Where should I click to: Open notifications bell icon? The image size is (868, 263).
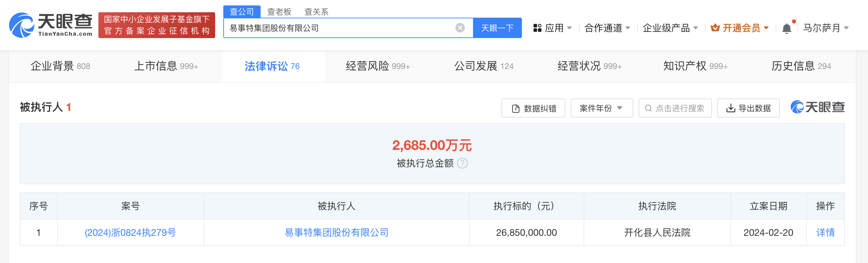coord(787,28)
